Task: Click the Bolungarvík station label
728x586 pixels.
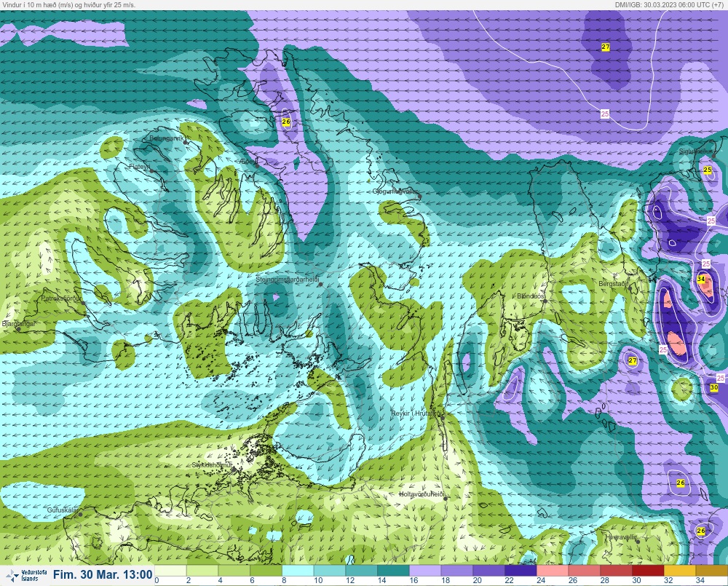Action: [x=167, y=138]
